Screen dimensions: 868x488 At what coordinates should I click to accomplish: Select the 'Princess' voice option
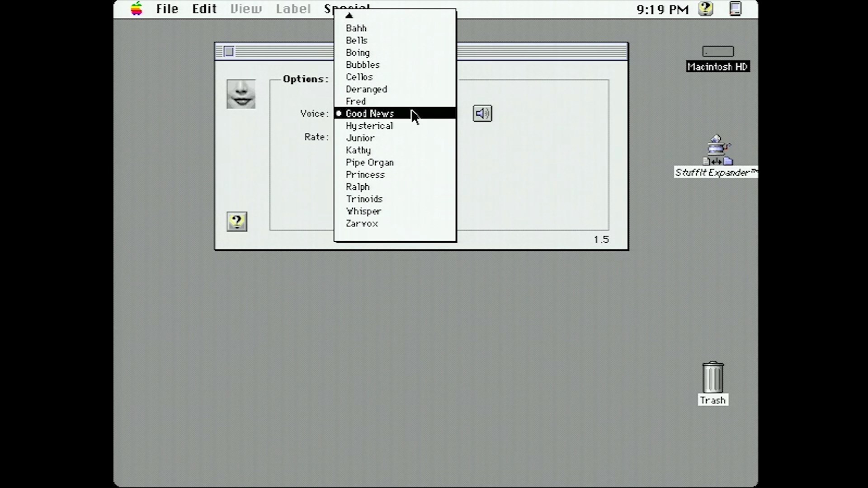click(365, 174)
